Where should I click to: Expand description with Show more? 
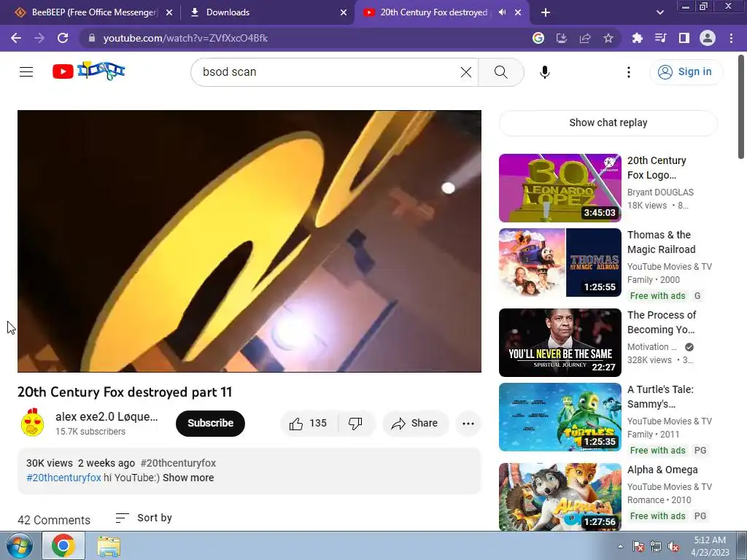pos(188,478)
